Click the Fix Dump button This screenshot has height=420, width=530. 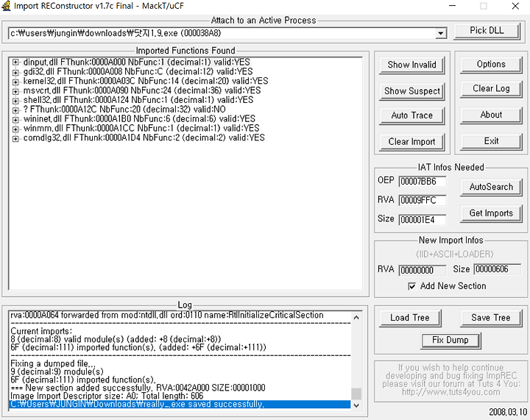tap(451, 341)
